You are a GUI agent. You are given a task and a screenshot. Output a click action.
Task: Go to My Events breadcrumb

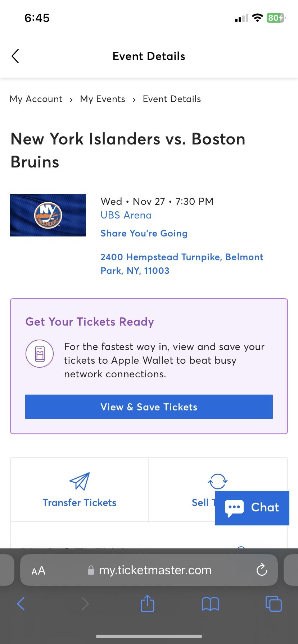103,99
